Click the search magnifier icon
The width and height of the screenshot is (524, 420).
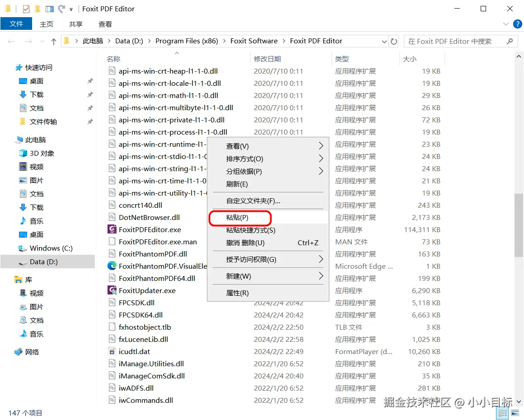click(x=510, y=42)
